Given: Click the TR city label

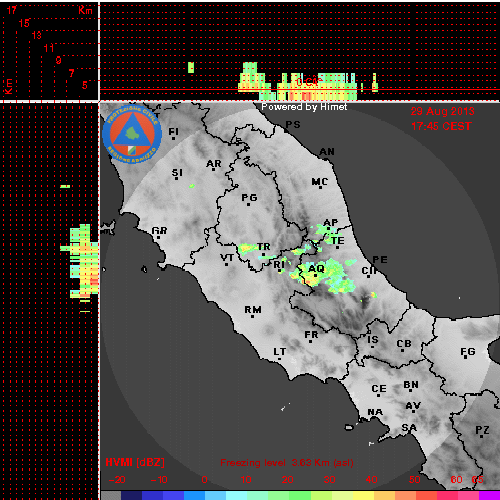Looking at the screenshot, I should pos(264,247).
